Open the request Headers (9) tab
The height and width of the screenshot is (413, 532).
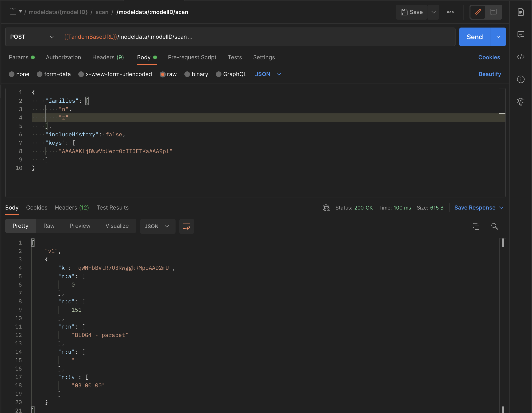click(x=108, y=57)
